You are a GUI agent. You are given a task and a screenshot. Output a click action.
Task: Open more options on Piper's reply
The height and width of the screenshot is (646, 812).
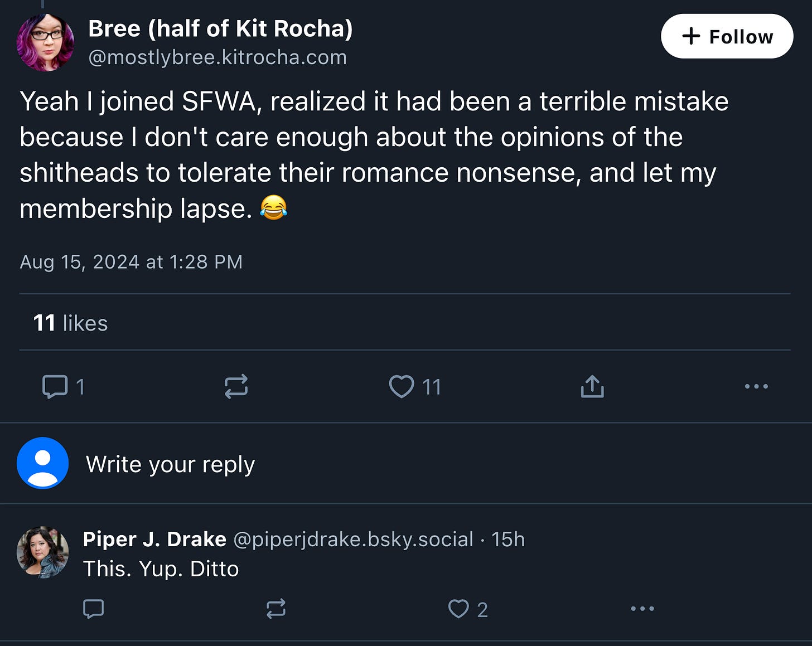point(642,609)
